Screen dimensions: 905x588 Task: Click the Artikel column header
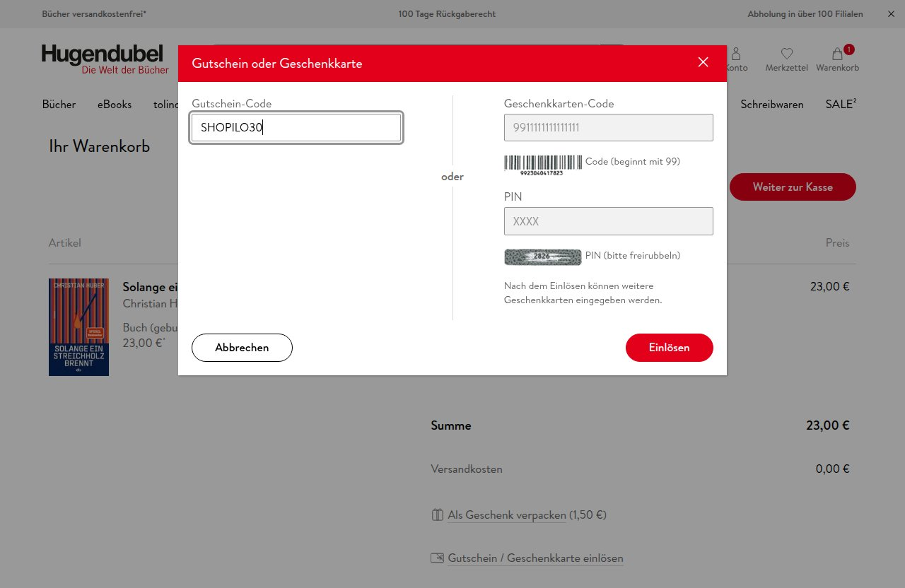pyautogui.click(x=65, y=243)
